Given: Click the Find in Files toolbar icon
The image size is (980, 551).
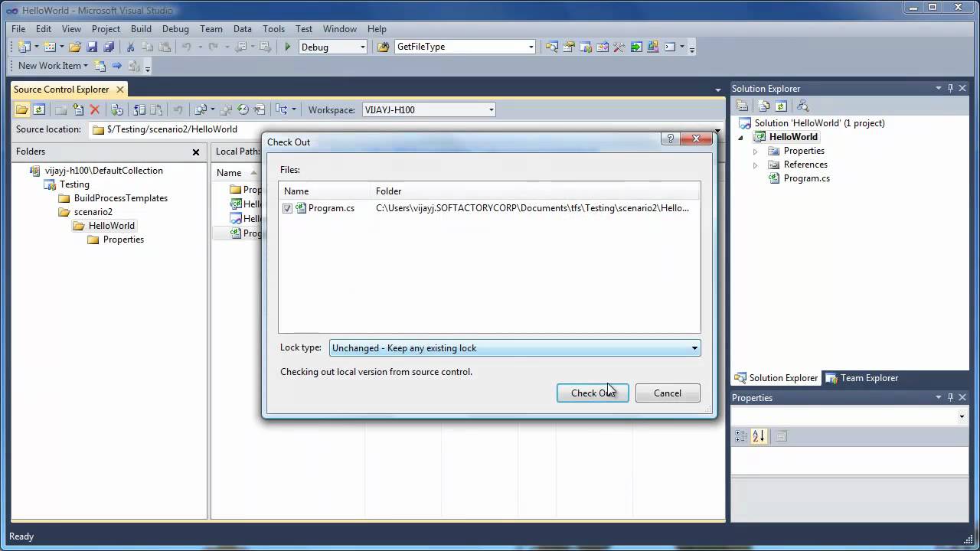Looking at the screenshot, I should [x=384, y=47].
